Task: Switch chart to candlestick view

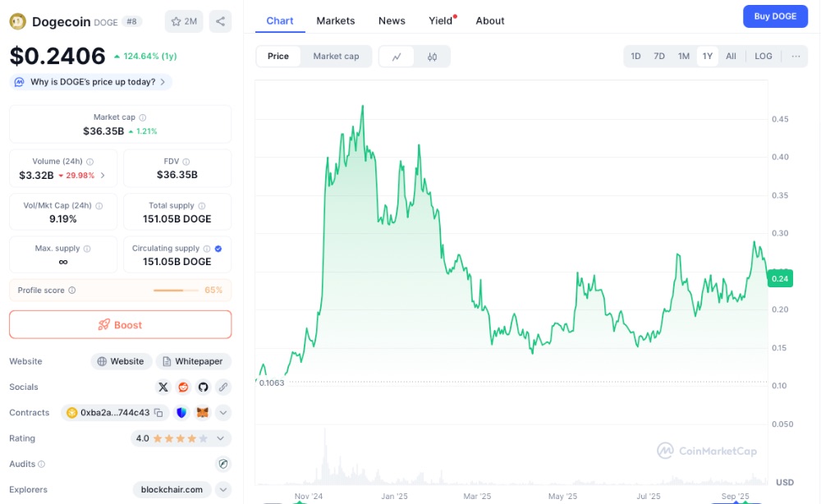Action: tap(432, 57)
